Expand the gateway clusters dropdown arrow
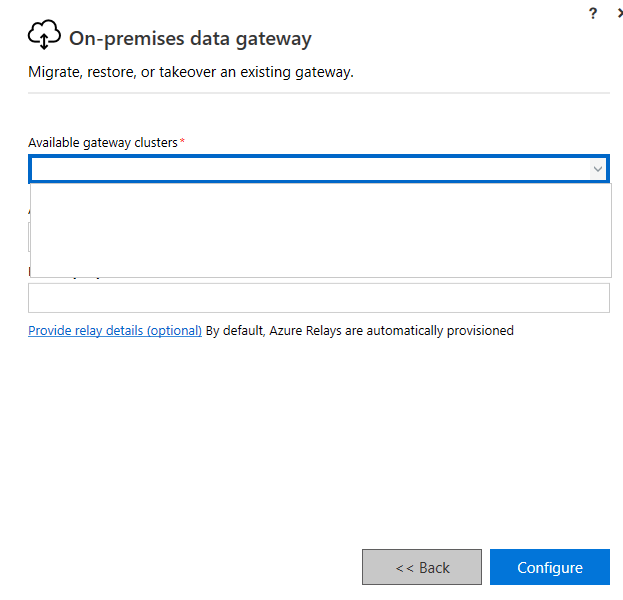 tap(597, 169)
